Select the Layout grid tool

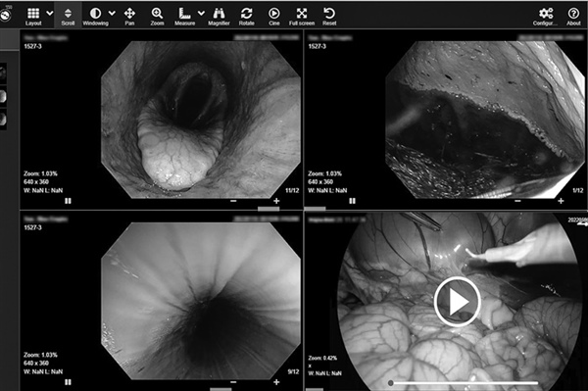coord(33,17)
